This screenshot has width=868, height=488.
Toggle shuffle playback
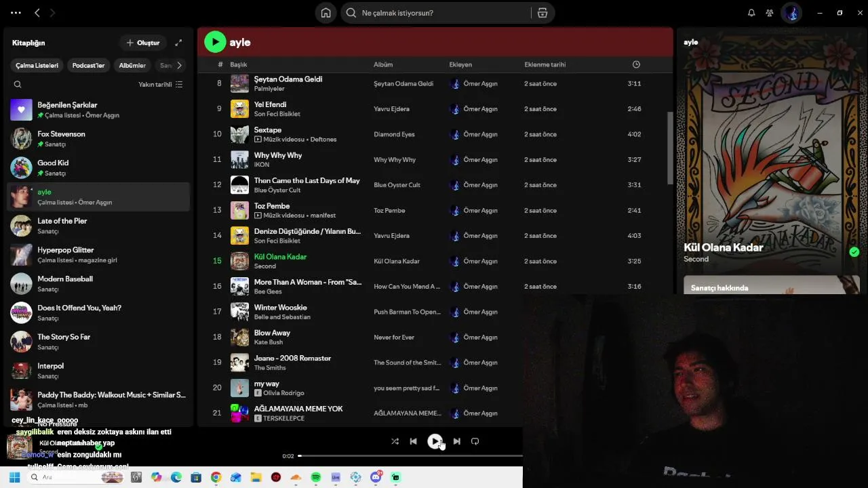[x=395, y=441]
